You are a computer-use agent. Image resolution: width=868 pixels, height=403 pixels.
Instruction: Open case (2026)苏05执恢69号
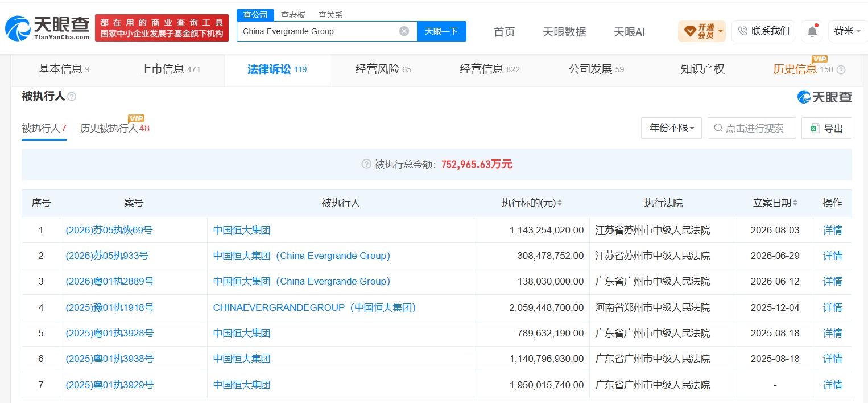coord(109,230)
